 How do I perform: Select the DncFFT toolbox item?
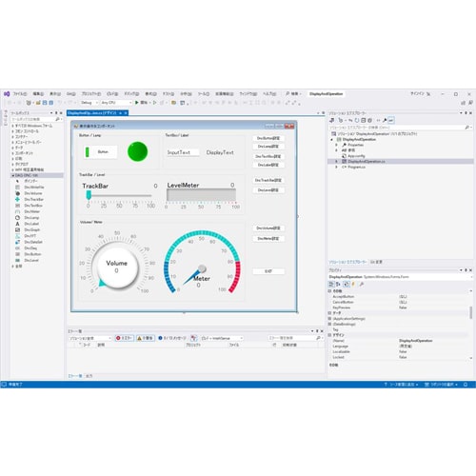point(30,236)
